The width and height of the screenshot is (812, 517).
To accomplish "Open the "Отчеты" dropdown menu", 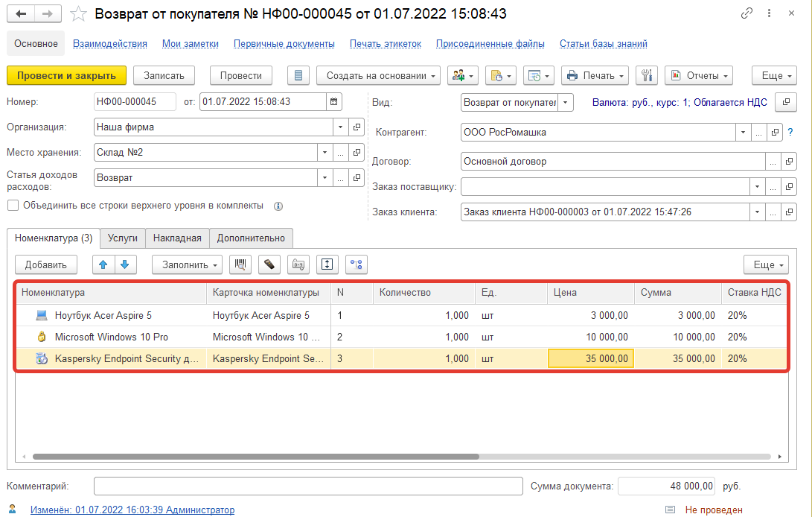I will (698, 75).
